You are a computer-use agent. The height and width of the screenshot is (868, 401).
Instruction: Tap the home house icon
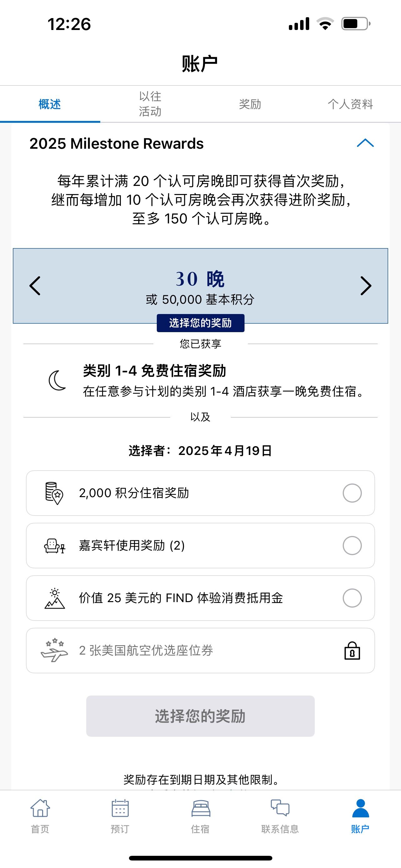coord(40,808)
